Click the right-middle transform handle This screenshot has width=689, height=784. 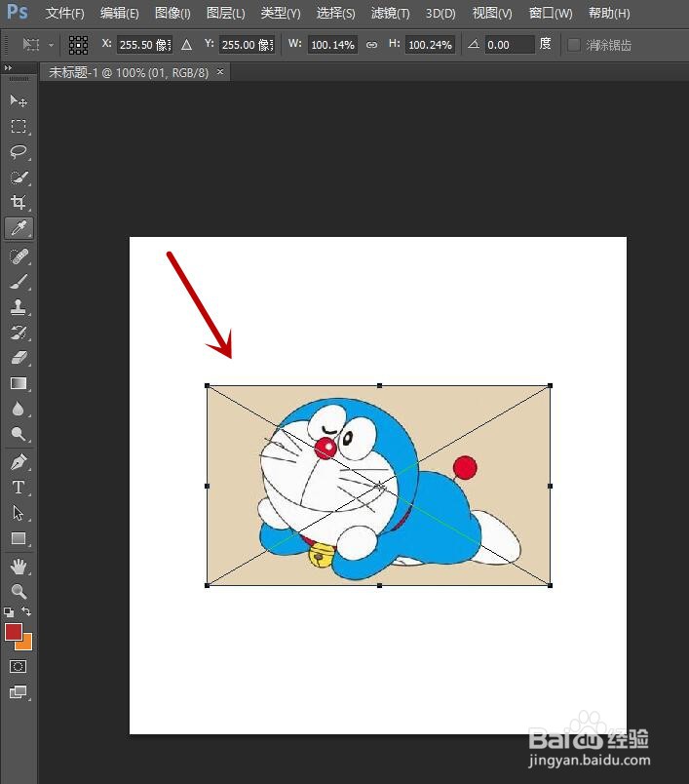550,486
